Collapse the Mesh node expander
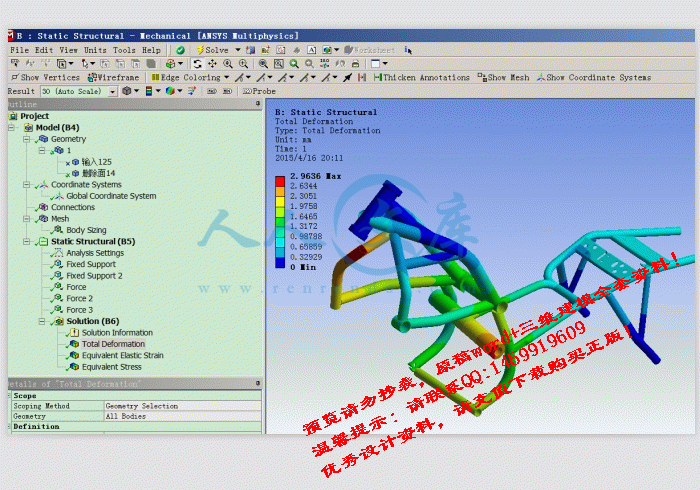 pos(27,219)
